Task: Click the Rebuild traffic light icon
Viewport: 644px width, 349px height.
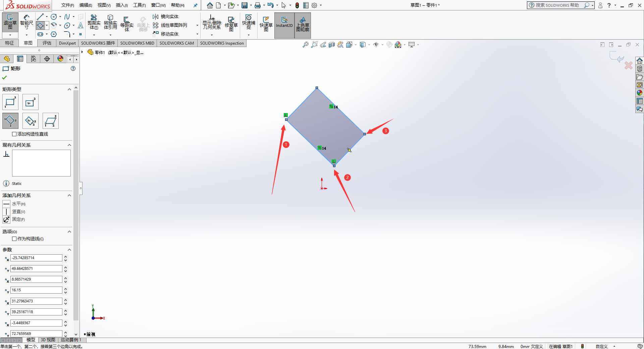Action: [x=297, y=5]
